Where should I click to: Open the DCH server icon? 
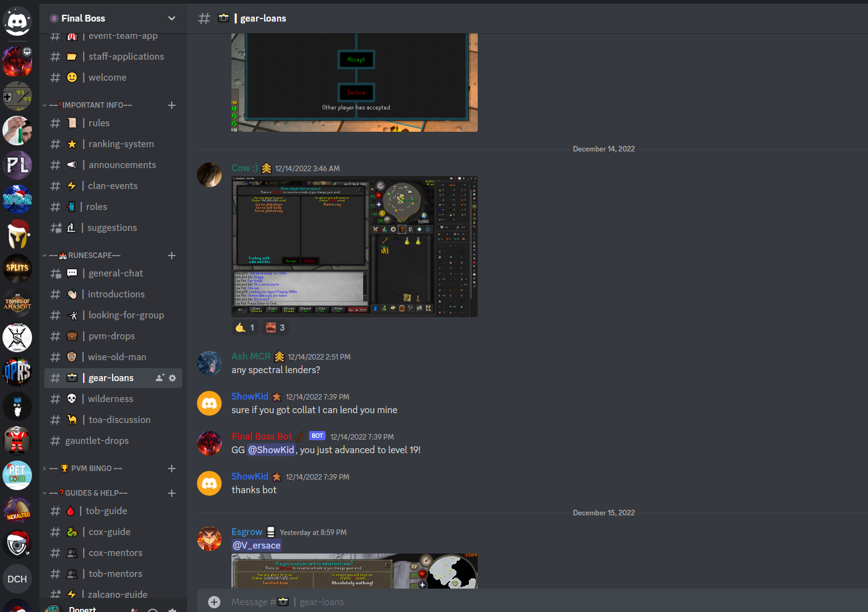pyautogui.click(x=17, y=579)
